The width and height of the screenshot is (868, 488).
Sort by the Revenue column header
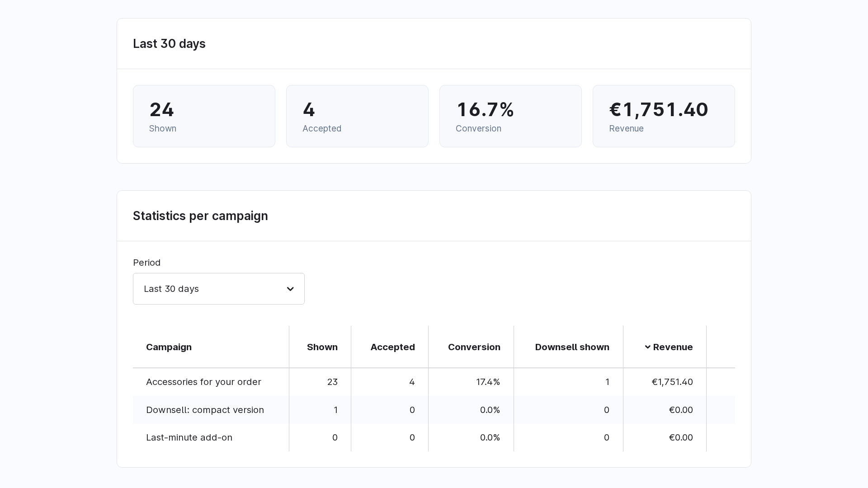pyautogui.click(x=673, y=347)
